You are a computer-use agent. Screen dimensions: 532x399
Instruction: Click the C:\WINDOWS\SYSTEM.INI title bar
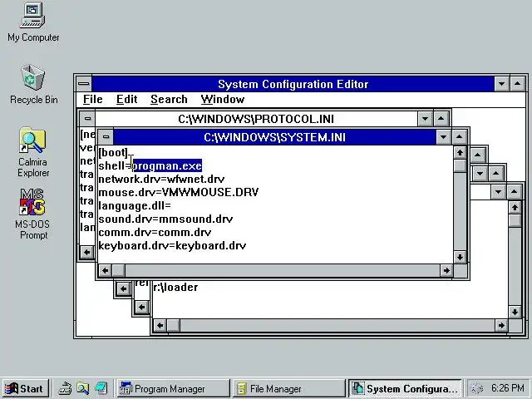[x=274, y=137]
